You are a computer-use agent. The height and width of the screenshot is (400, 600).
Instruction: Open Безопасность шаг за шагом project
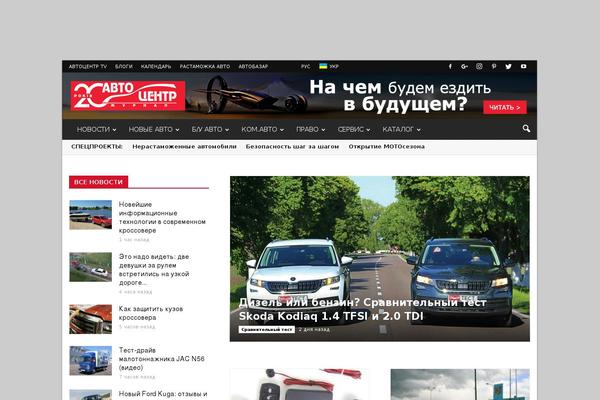(292, 147)
